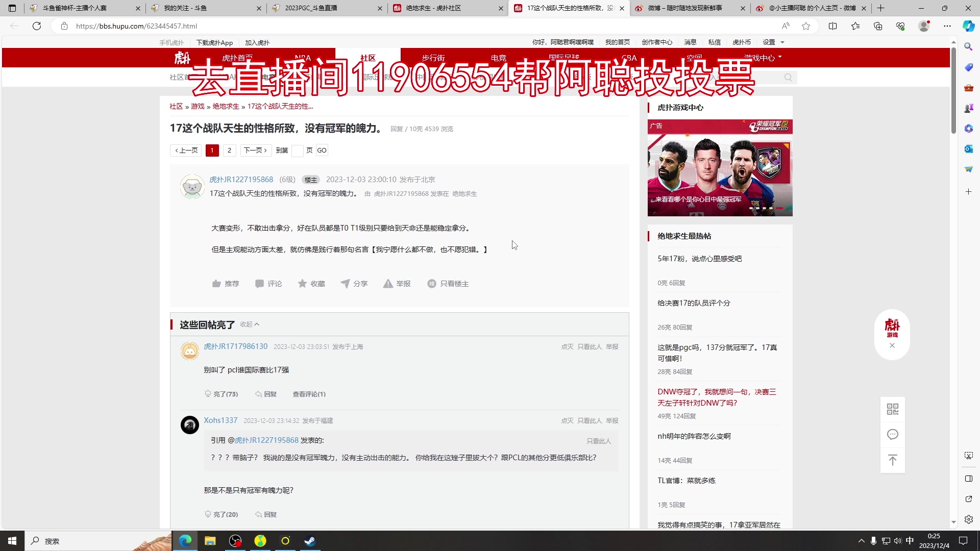The image size is (980, 551).
Task: Open Edge favorites list icon
Action: tap(855, 26)
